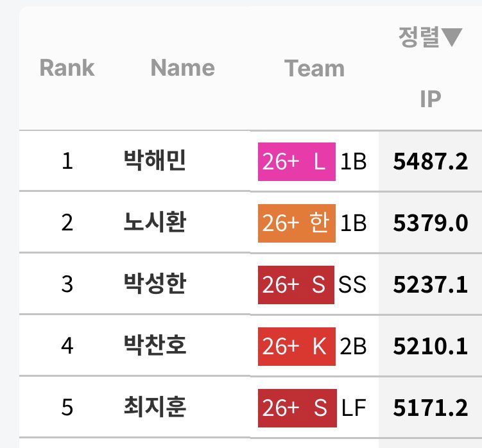482x448 pixels.
Task: Click the 5379.0 IP value
Action: tap(431, 223)
